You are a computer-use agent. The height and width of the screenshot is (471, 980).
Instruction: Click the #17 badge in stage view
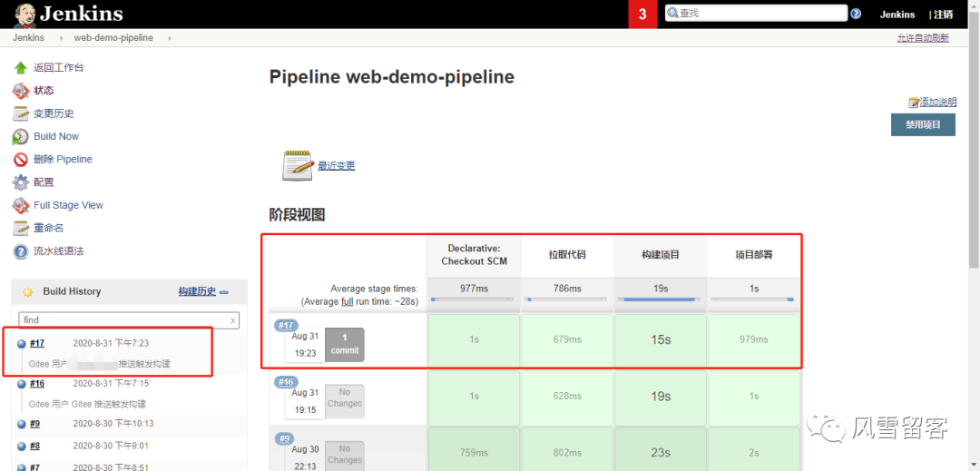(286, 325)
